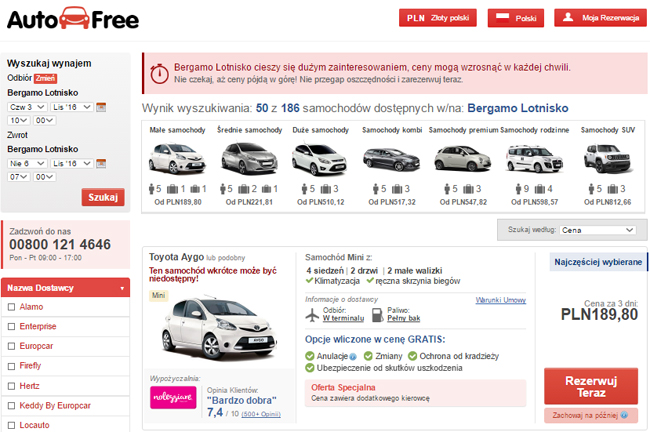The width and height of the screenshot is (650, 432).
Task: Click the stopwatch alert icon
Action: click(x=159, y=73)
